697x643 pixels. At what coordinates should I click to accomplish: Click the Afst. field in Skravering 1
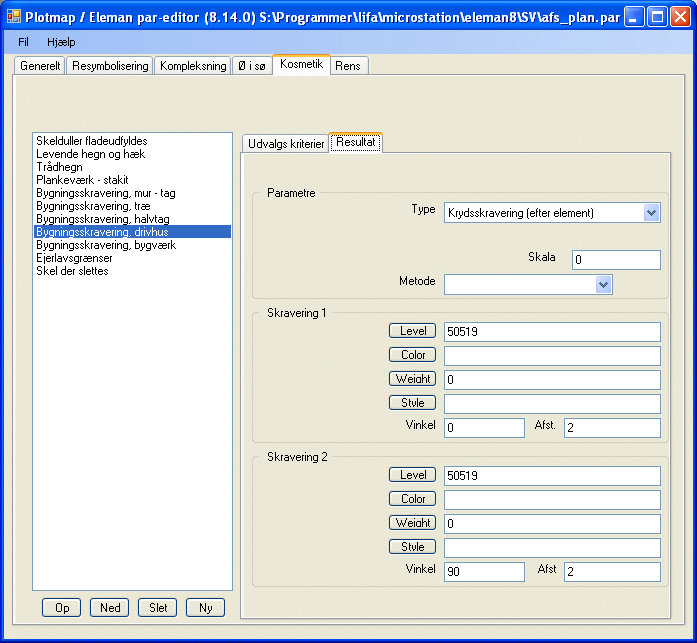[x=612, y=428]
